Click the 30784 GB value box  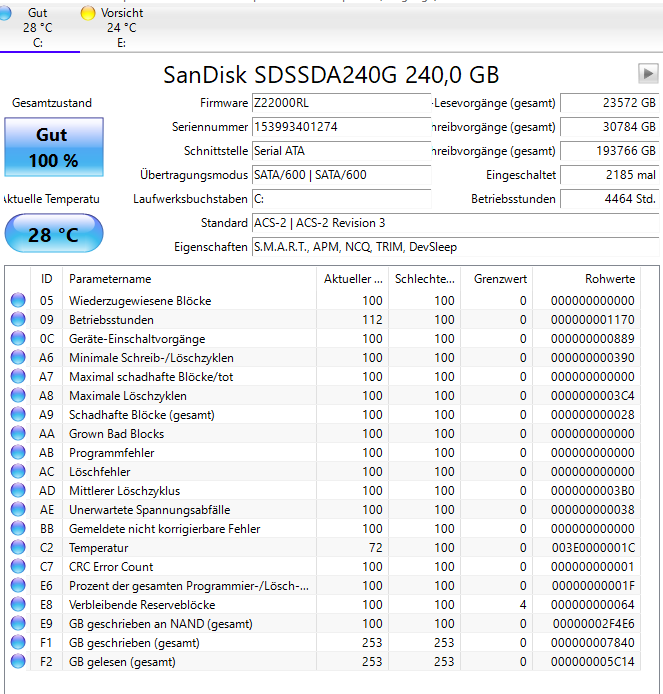click(x=609, y=127)
